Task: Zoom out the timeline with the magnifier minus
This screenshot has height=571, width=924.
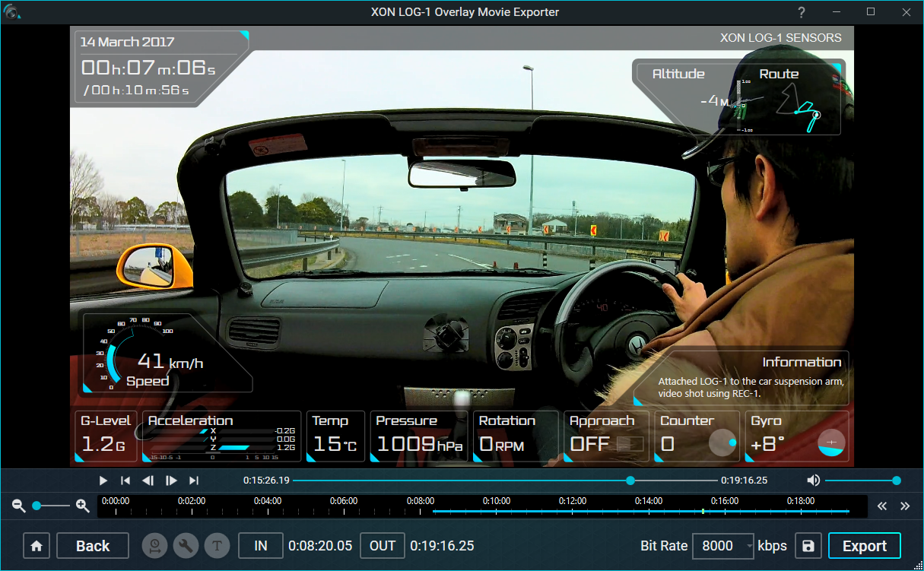Action: pos(19,506)
